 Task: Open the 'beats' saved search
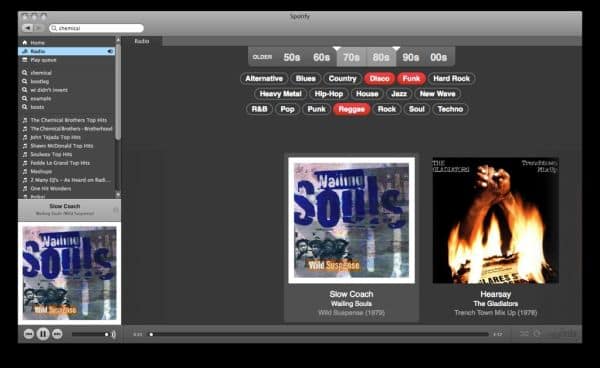tap(37, 107)
